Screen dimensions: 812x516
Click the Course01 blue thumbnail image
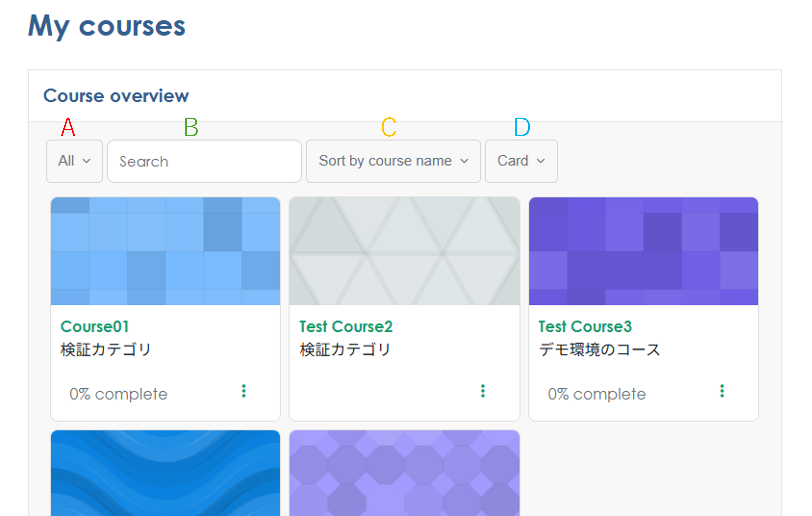pos(165,251)
